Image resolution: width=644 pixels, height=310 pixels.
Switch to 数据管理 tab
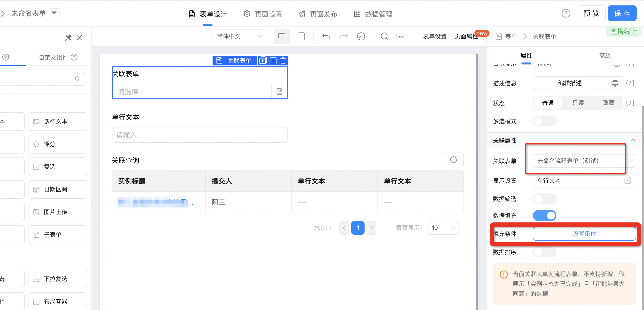pos(373,14)
